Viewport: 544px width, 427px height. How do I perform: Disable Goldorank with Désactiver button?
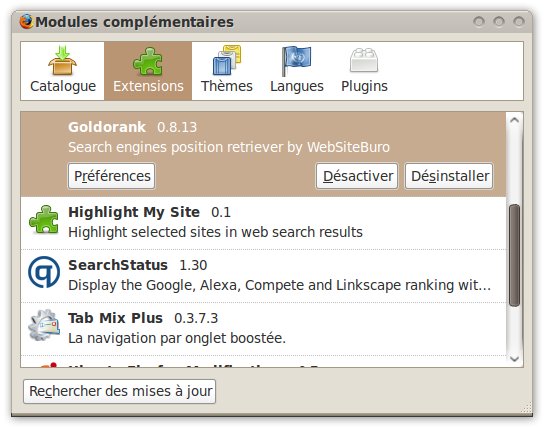pyautogui.click(x=357, y=176)
